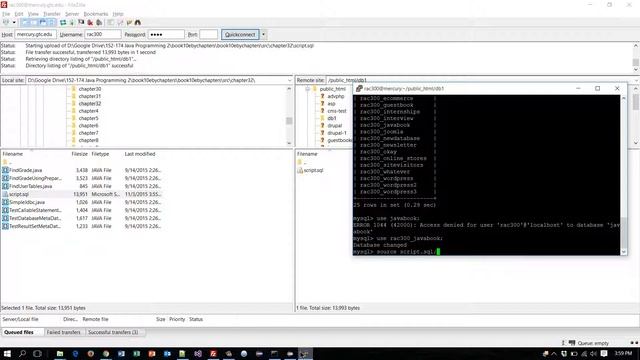Switch to Failed transfers tab
Image resolution: width=640 pixels, height=360 pixels.
point(63,333)
